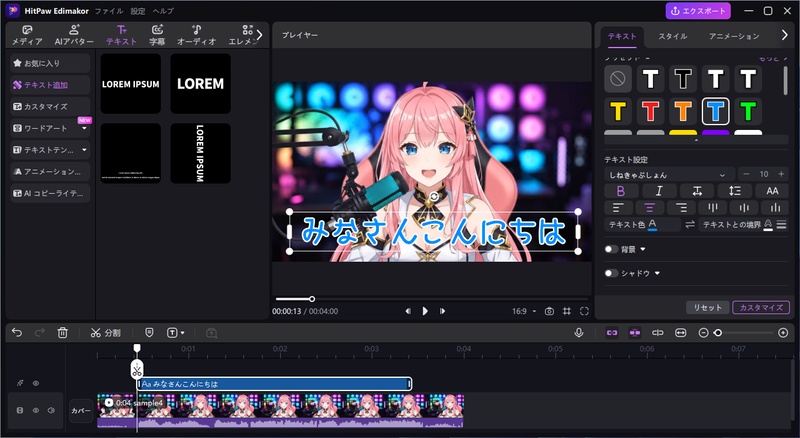Start voice recording with the microphone icon
Screen dimensions: 800x438
[579, 333]
